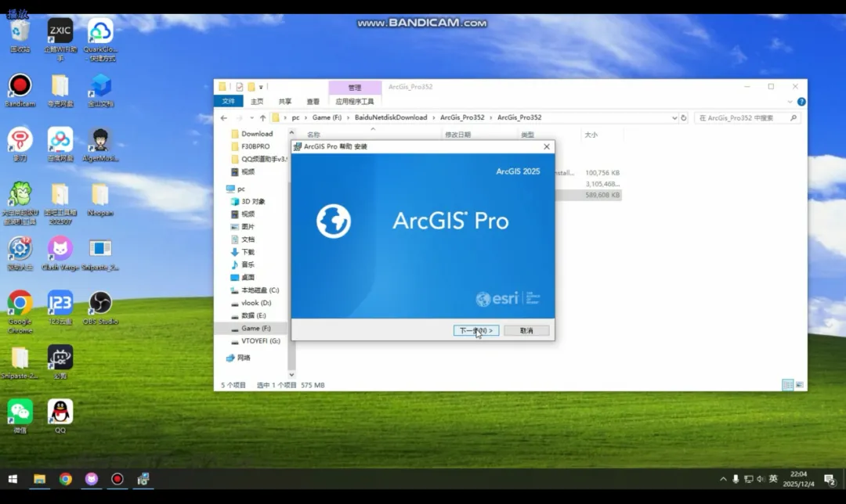Open the 必剪 desktop shortcut
Viewport: 846px width, 504px height.
(60, 362)
